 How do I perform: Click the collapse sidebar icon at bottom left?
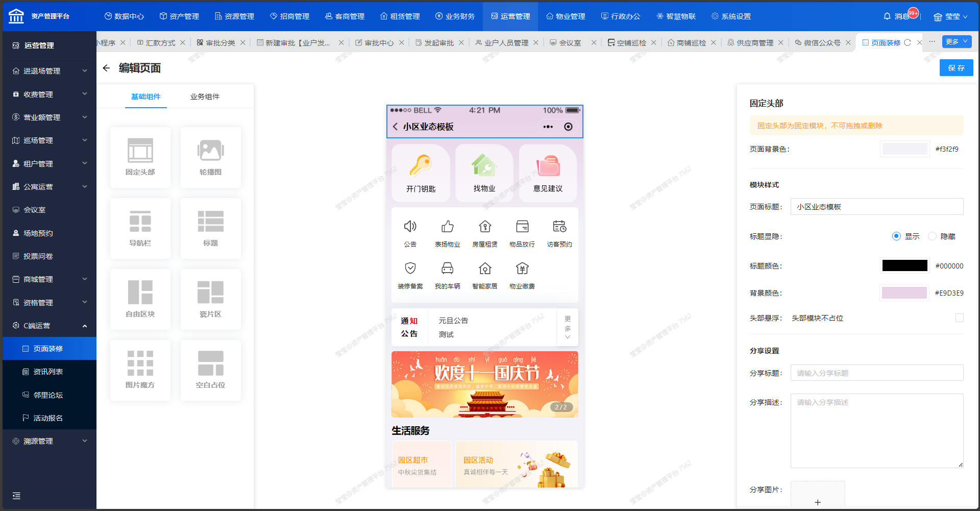click(x=16, y=496)
